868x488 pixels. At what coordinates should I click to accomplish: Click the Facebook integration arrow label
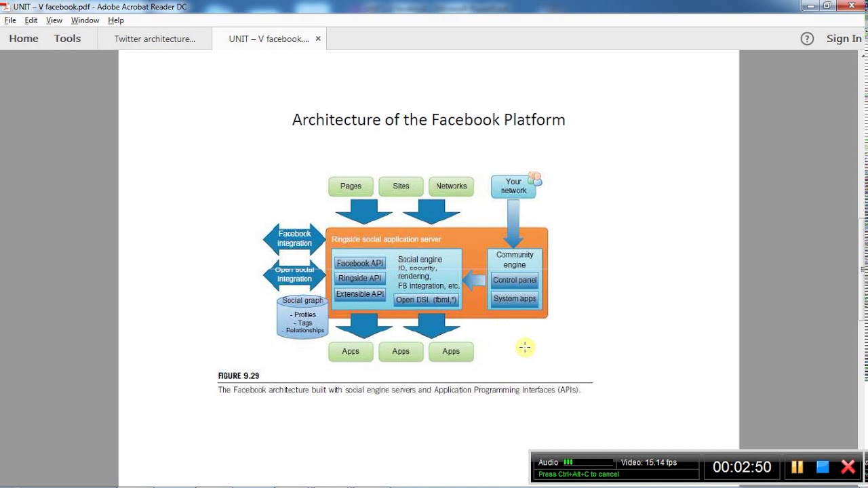tap(294, 239)
